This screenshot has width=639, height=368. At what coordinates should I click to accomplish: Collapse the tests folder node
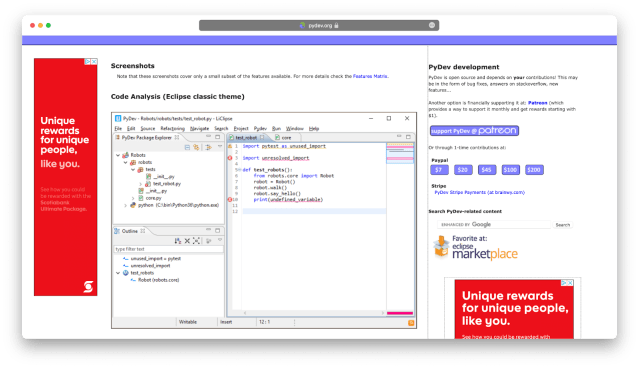click(x=133, y=170)
